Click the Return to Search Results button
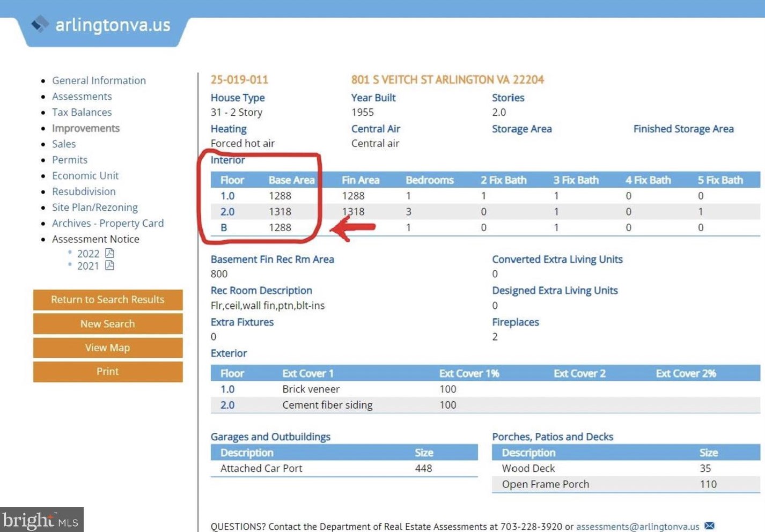 [x=107, y=300]
